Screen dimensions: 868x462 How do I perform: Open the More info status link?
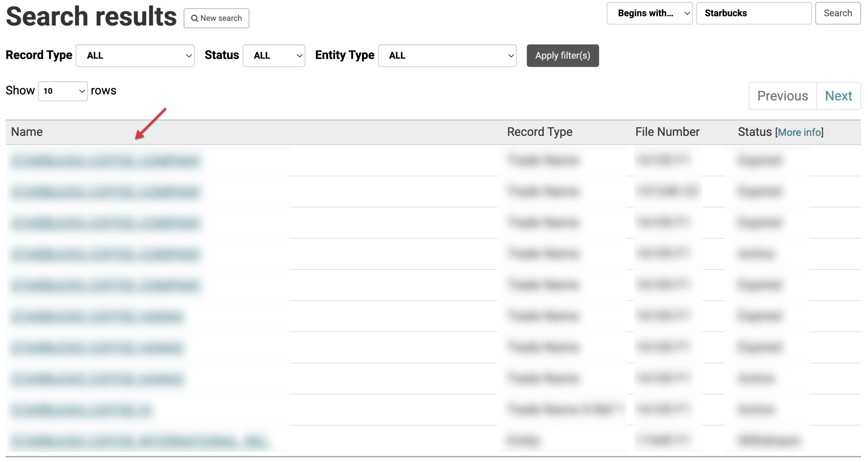point(799,132)
